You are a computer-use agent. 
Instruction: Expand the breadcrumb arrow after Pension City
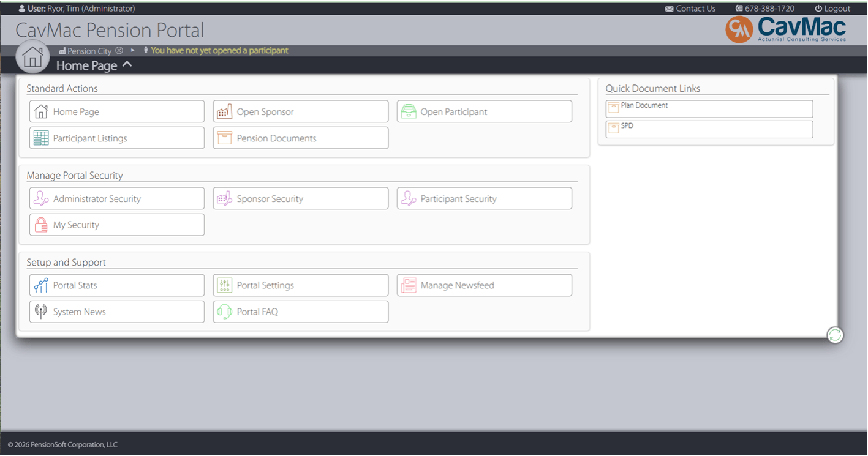coord(133,50)
